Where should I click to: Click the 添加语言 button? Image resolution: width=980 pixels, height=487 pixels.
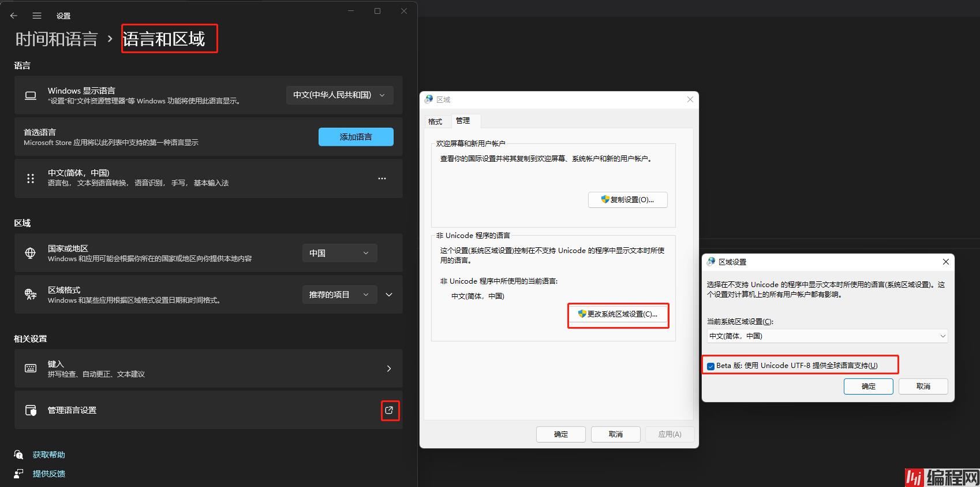[356, 137]
